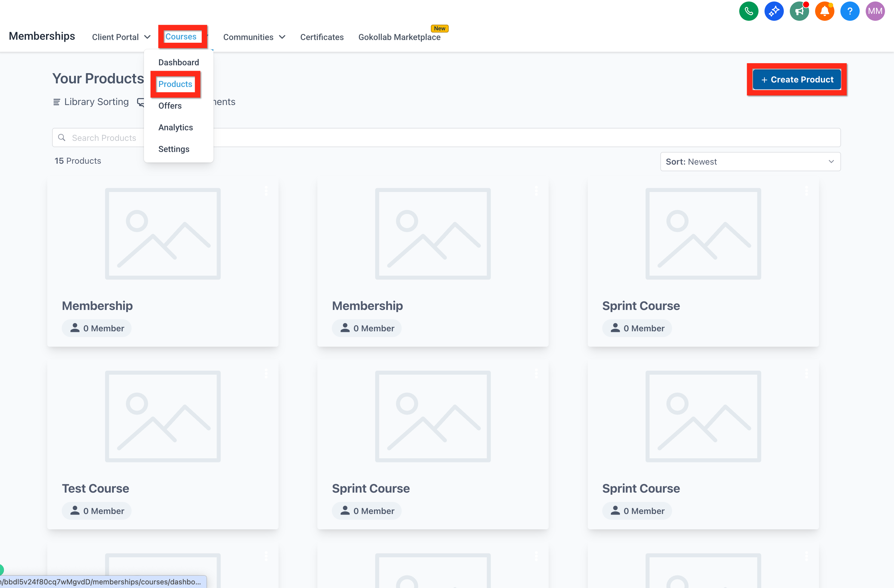Open Dashboard from the Courses menu

coord(179,62)
